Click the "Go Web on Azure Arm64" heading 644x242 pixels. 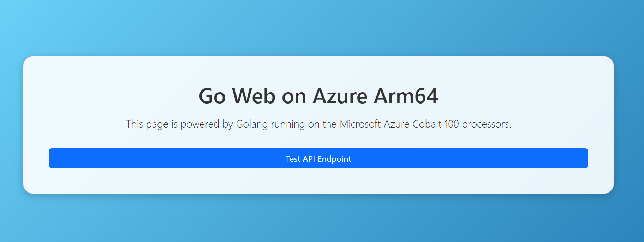click(318, 96)
